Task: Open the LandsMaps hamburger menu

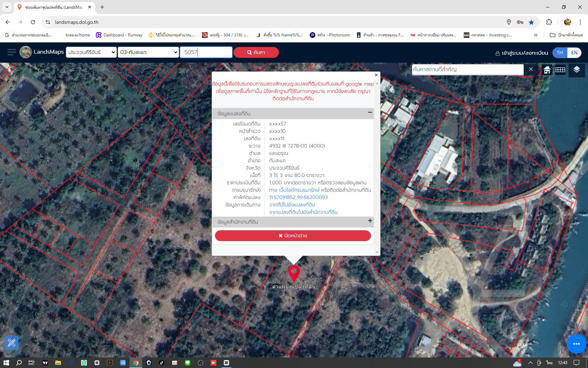Action: pyautogui.click(x=12, y=52)
